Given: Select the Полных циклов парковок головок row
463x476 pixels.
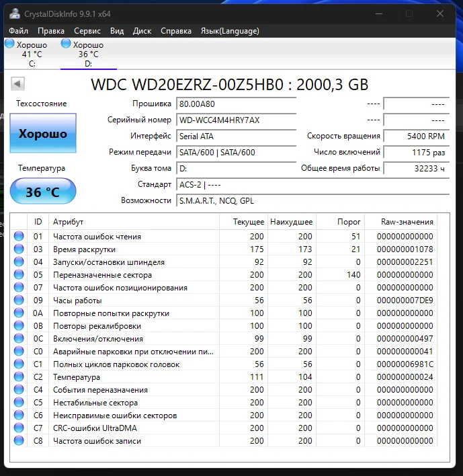Looking at the screenshot, I should (224, 364).
